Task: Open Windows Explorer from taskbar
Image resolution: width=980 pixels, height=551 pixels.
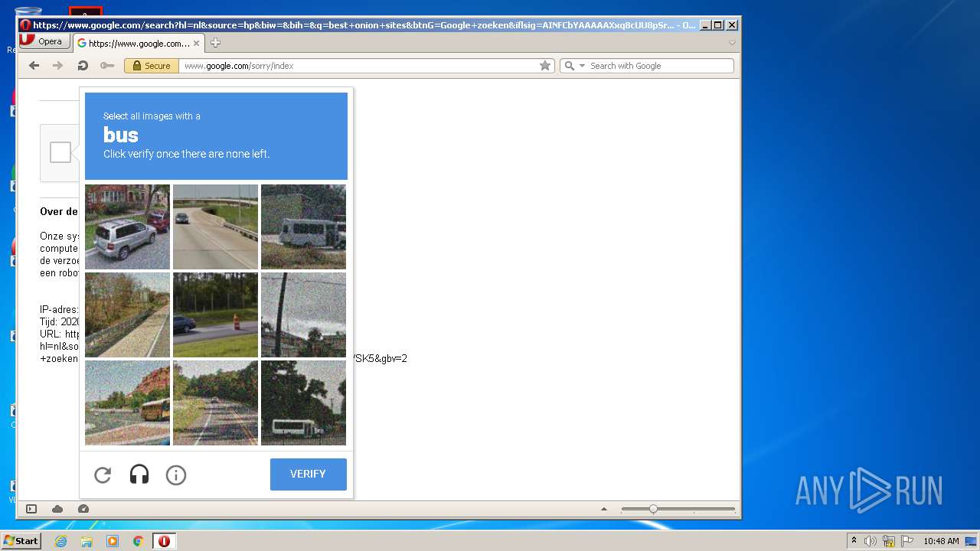Action: (x=87, y=541)
